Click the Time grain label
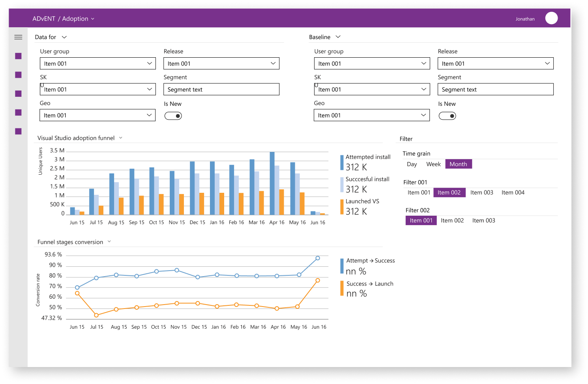Screen dimensions: 588x384 (416, 154)
